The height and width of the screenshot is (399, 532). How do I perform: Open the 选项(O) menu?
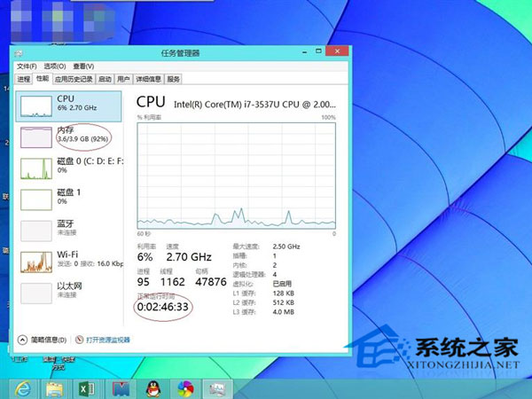pyautogui.click(x=55, y=66)
